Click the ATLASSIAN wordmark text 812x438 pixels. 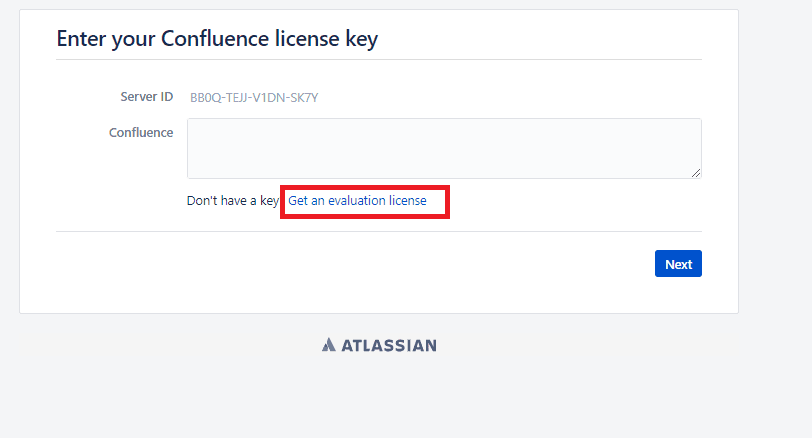(389, 346)
